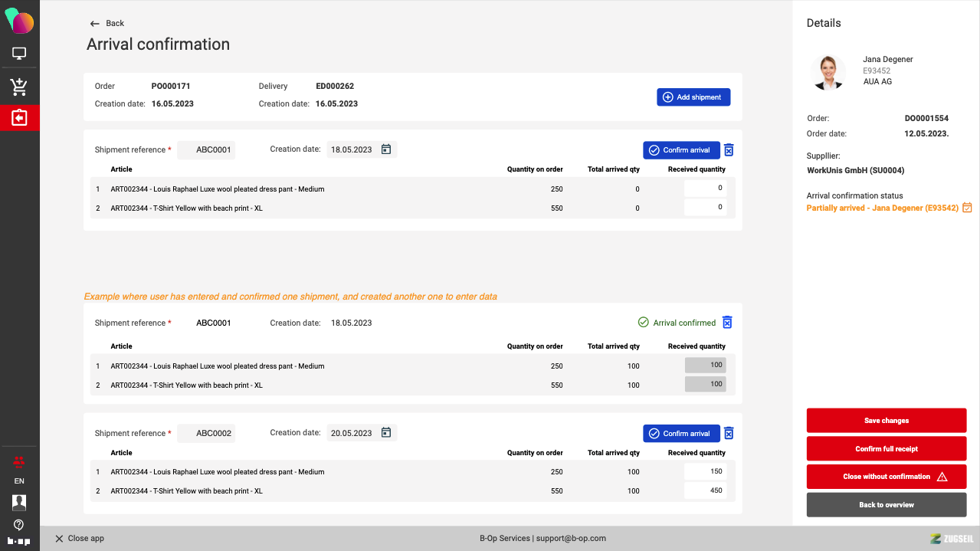Open the date picker for 18.05.2023
This screenshot has height=551, width=980.
pyautogui.click(x=386, y=149)
